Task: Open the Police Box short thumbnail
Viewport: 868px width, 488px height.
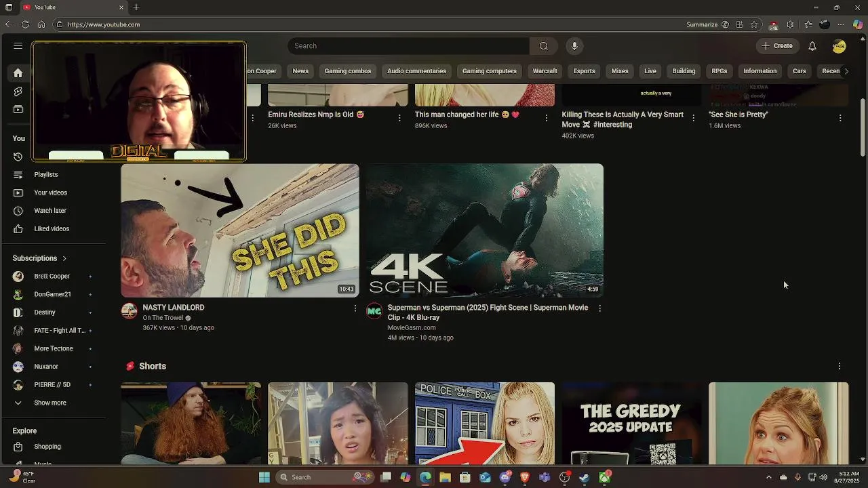Action: pyautogui.click(x=485, y=424)
